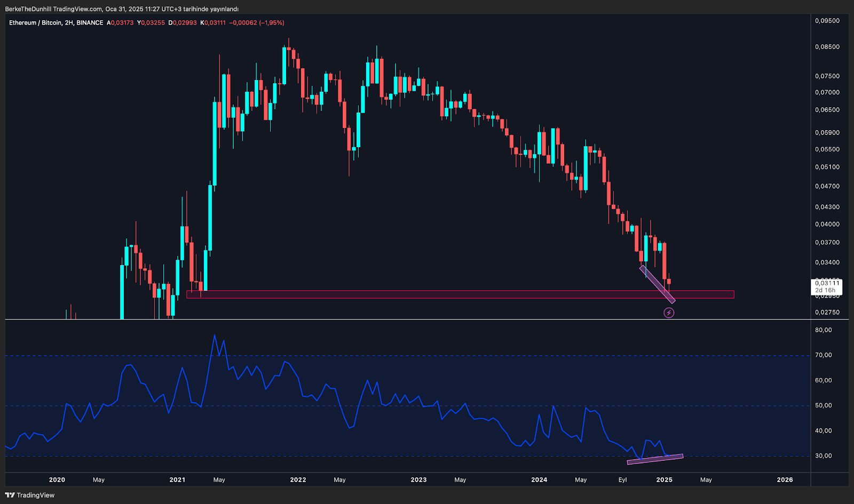The image size is (854, 504).
Task: Click the 50,00 RSI axis label
Action: 824,405
